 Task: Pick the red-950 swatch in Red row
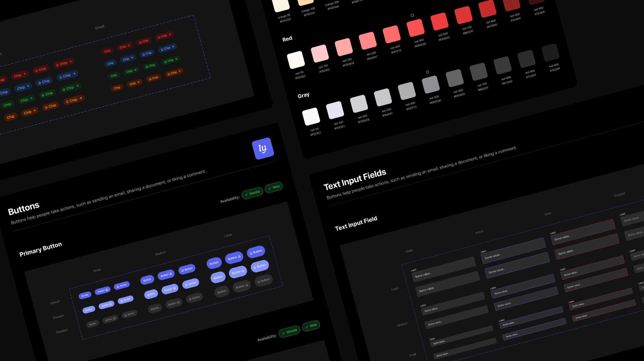[536, 2]
